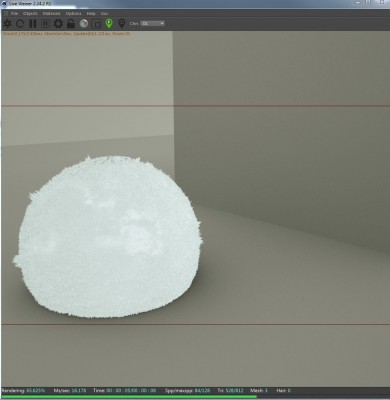Pause the render with the pause icon

[33, 24]
